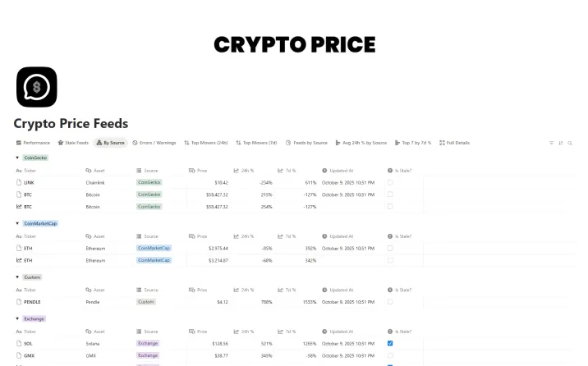Open the Crypto Price Feeds title link
This screenshot has height=366, width=588.
[71, 124]
